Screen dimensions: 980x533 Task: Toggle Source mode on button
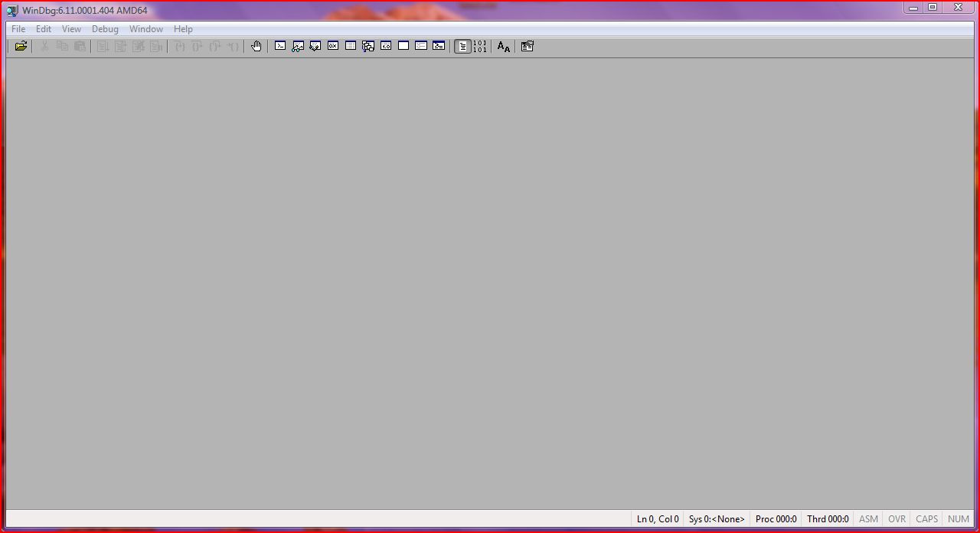462,46
